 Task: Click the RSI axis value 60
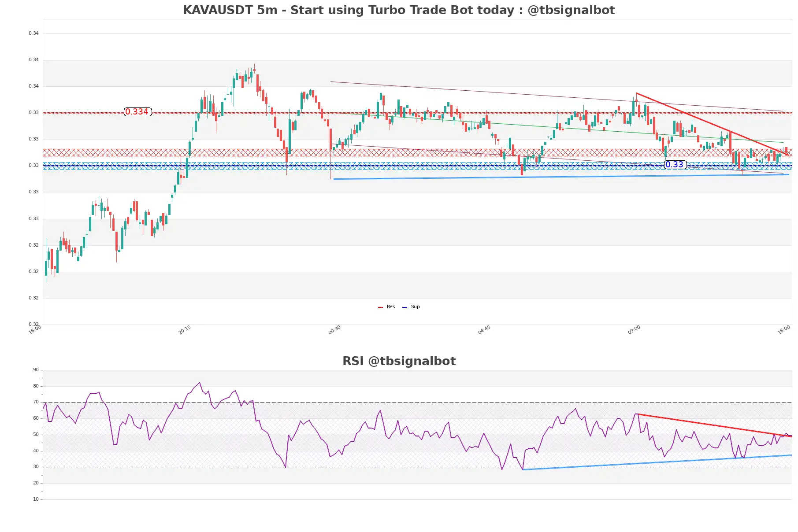click(36, 418)
